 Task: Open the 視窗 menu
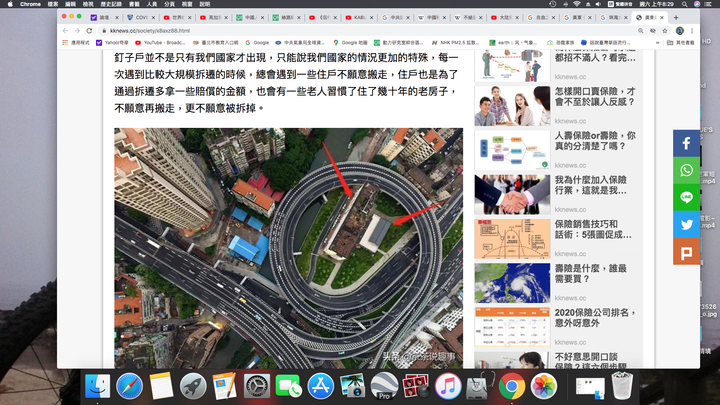point(187,4)
